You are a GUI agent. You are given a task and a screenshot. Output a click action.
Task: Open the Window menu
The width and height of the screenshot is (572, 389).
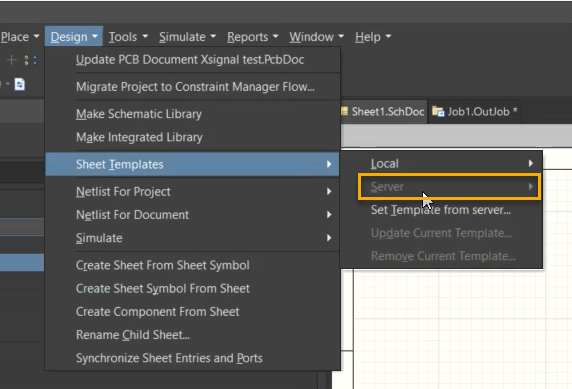[x=316, y=37]
